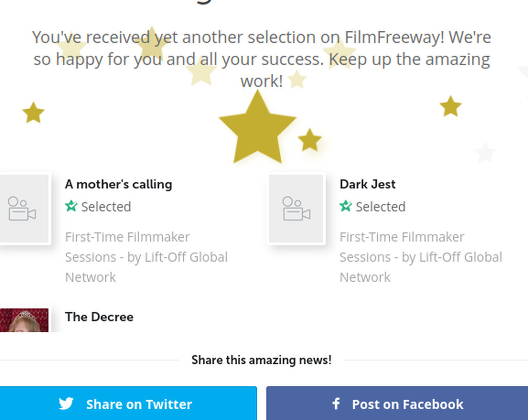The height and width of the screenshot is (420, 528).
Task: Click the gold star at the far right side
Action: coord(450,106)
